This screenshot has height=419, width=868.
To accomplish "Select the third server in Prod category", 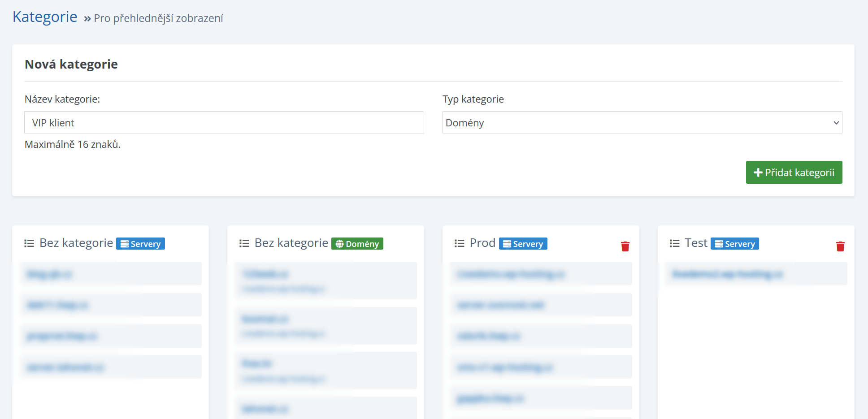I will point(541,336).
